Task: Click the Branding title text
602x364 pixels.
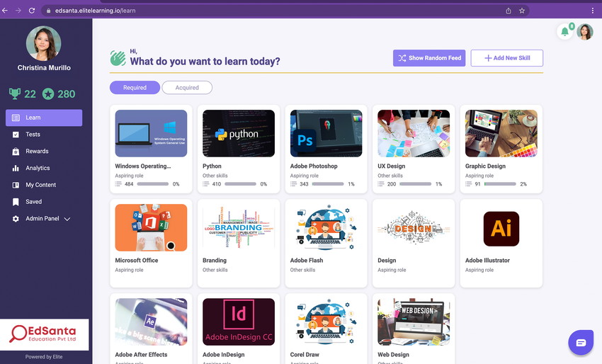Action: [x=215, y=261]
